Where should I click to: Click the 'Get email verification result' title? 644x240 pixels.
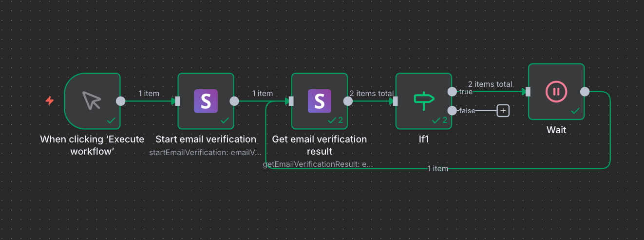[x=320, y=145]
